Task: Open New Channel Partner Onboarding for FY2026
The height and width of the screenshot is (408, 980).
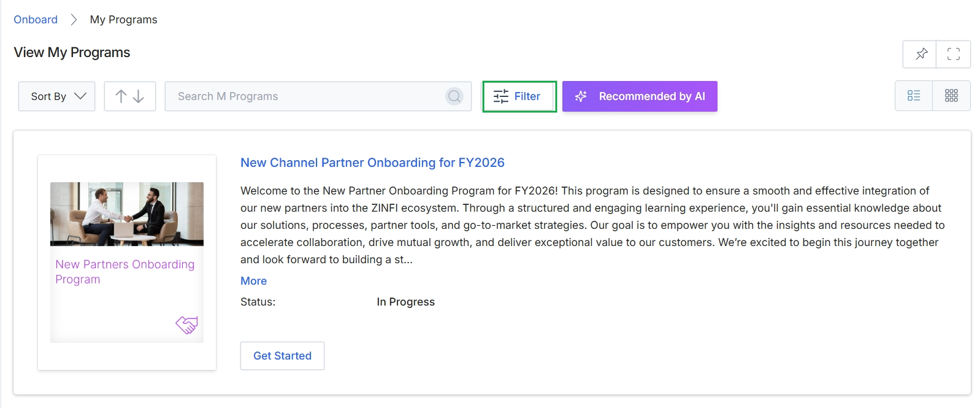Action: tap(372, 163)
